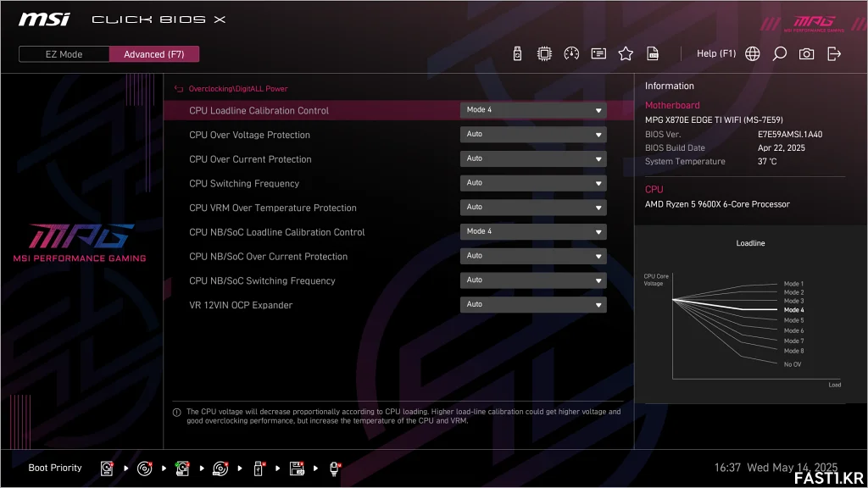Open CPU NB/SoC Switching Frequency dropdown
The image size is (868, 488).
click(x=533, y=280)
